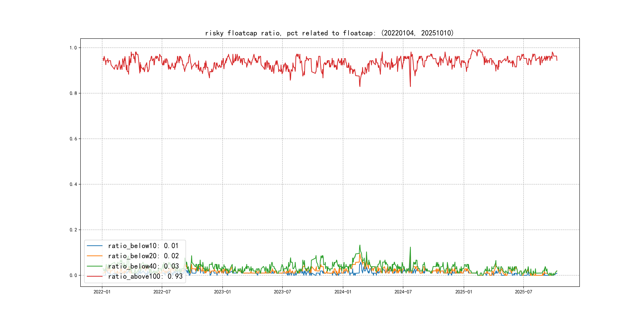Click the green legend line swatch
The width and height of the screenshot is (644, 322).
click(94, 266)
